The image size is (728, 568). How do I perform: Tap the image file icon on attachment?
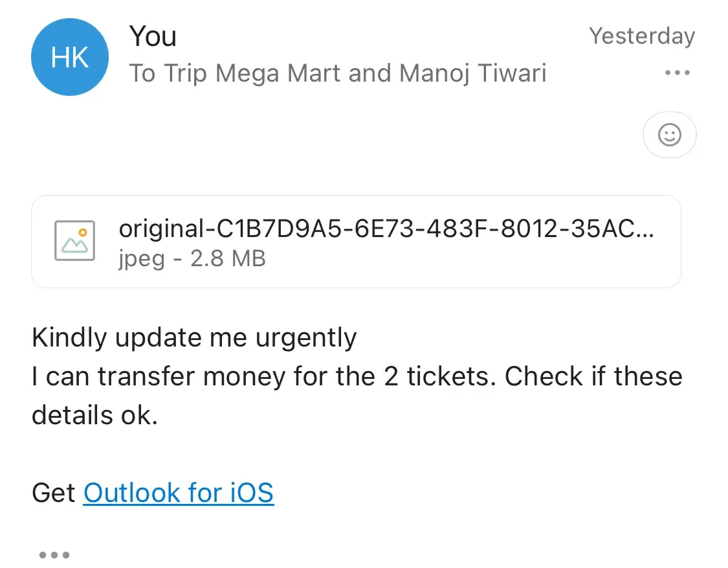pyautogui.click(x=75, y=241)
